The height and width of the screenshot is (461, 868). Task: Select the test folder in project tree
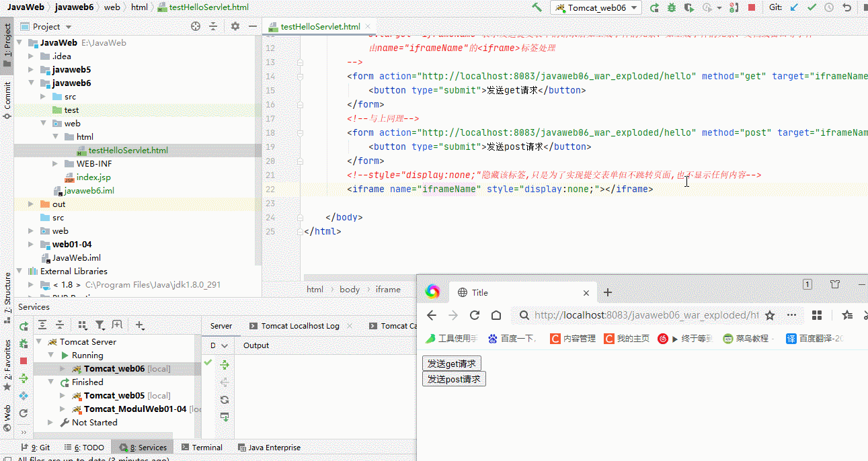tap(71, 110)
